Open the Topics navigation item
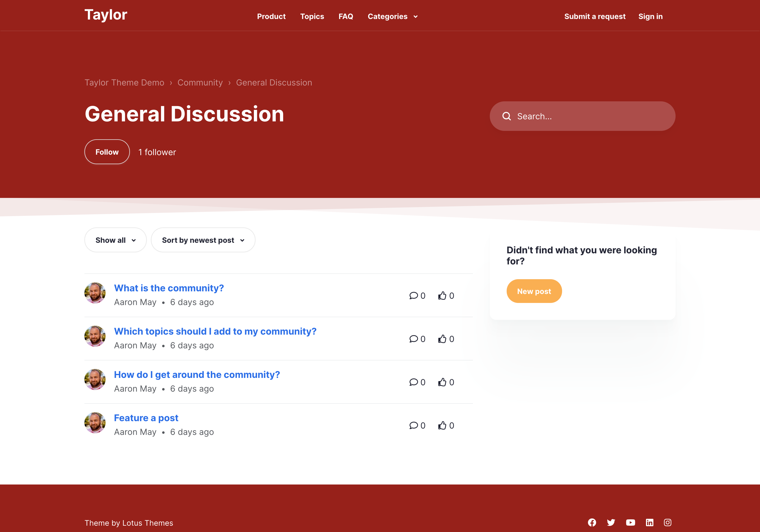Screen dimensions: 760x532 [312, 17]
